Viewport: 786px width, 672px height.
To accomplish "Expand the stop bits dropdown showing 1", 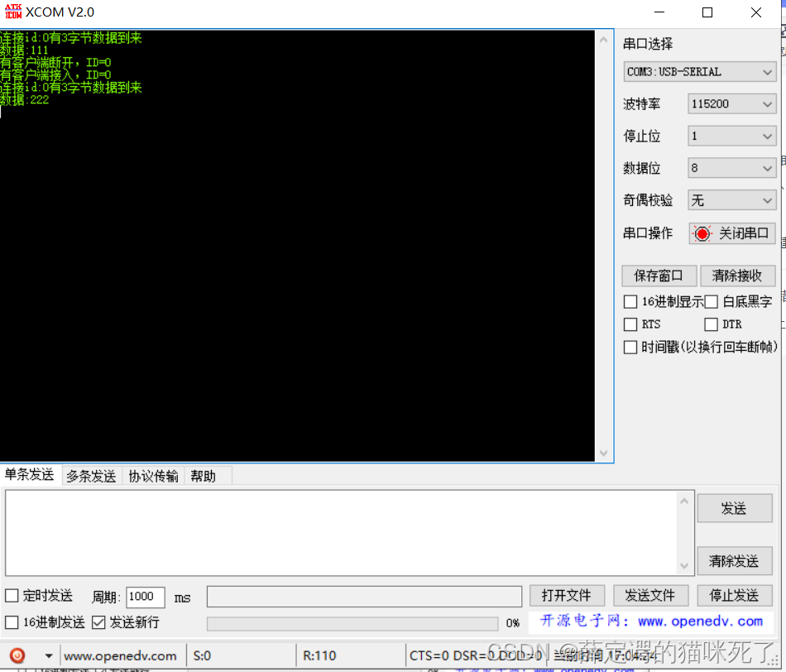I will [732, 136].
